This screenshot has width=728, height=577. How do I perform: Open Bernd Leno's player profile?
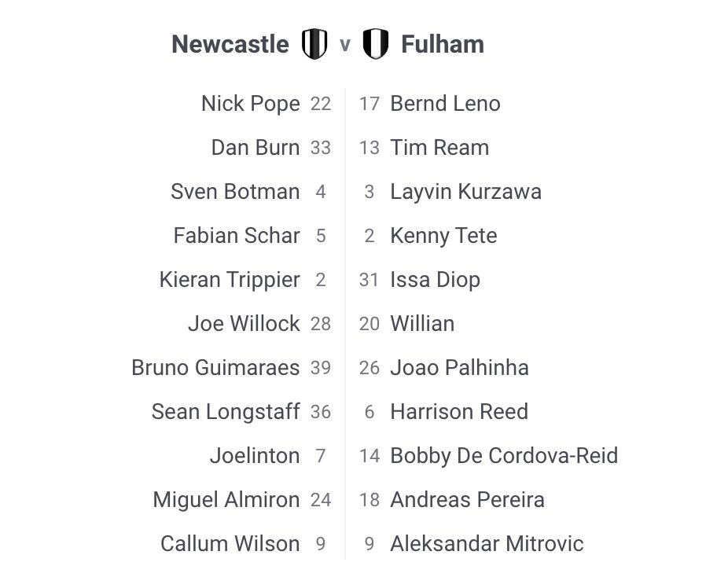(x=445, y=104)
